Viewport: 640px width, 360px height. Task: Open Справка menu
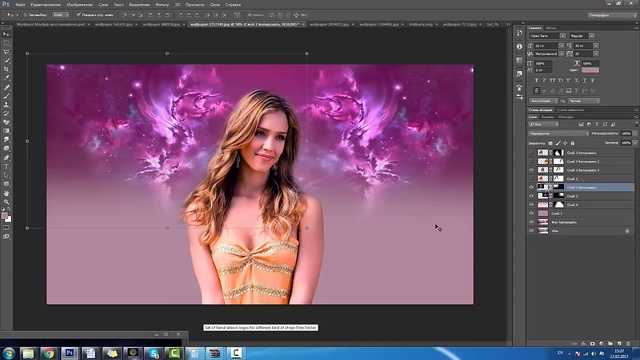[x=233, y=5]
